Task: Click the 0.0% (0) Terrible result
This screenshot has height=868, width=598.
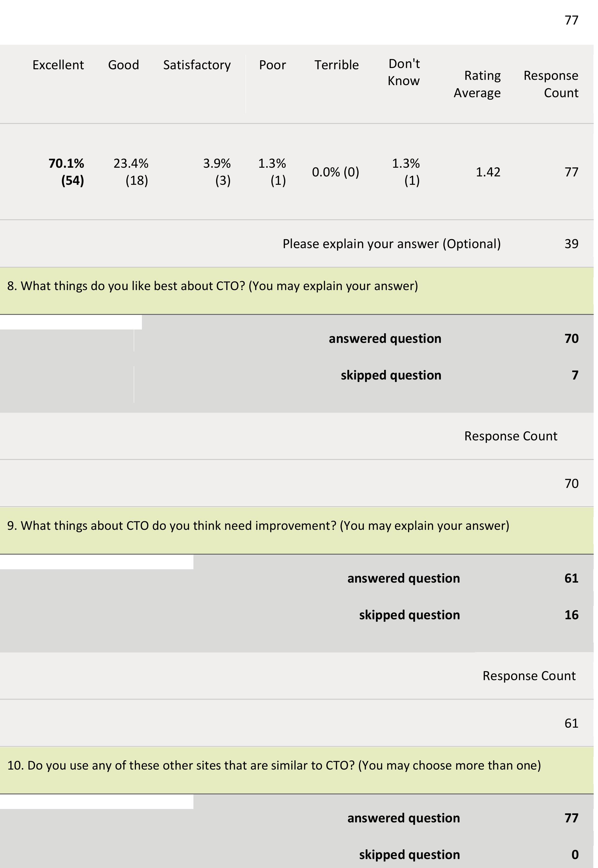Action: [x=335, y=172]
